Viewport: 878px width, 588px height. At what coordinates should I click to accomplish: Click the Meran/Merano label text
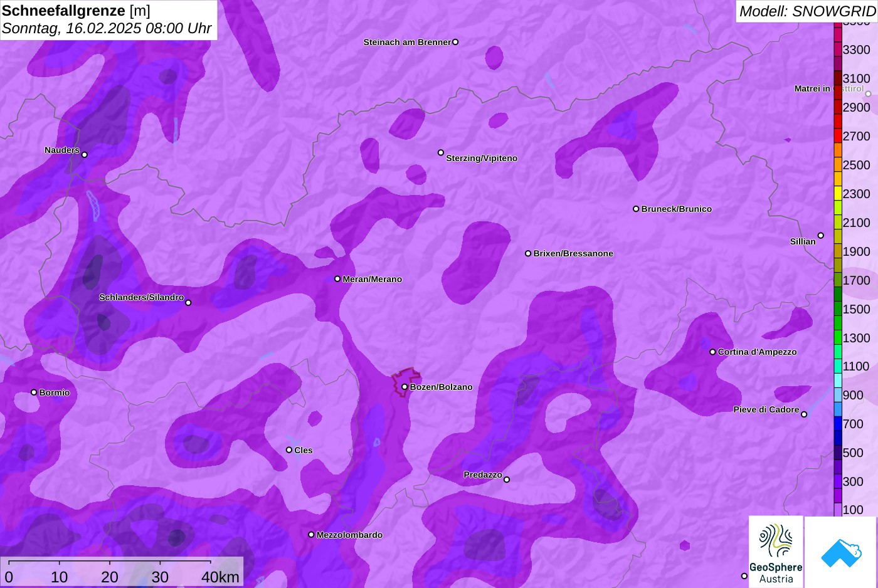coord(373,279)
